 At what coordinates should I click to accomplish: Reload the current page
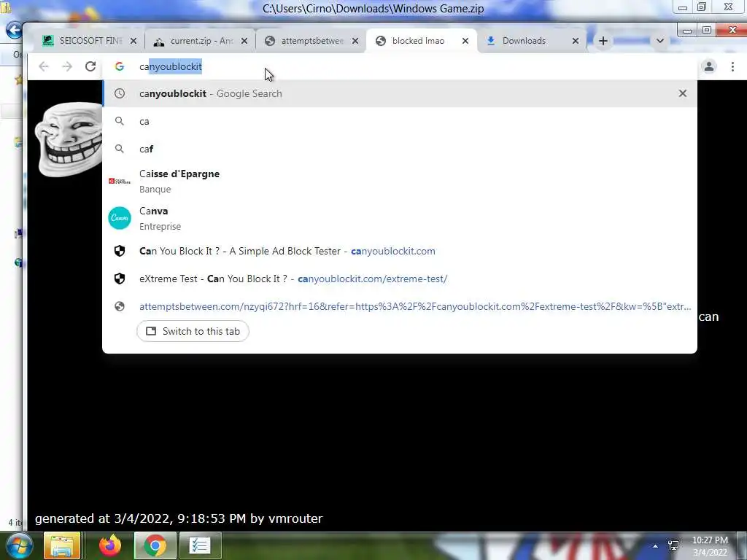tap(90, 66)
